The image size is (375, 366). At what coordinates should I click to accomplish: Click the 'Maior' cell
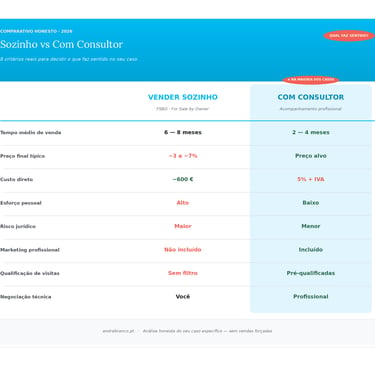coord(183,226)
